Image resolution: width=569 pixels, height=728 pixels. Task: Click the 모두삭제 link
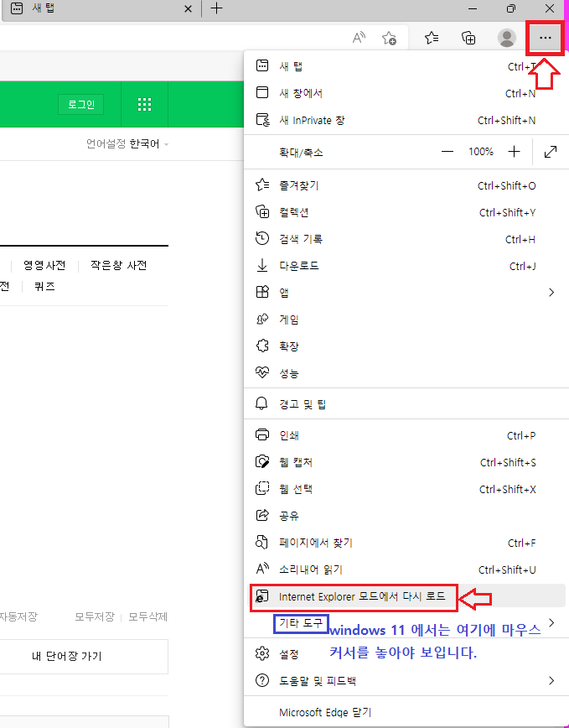click(148, 617)
